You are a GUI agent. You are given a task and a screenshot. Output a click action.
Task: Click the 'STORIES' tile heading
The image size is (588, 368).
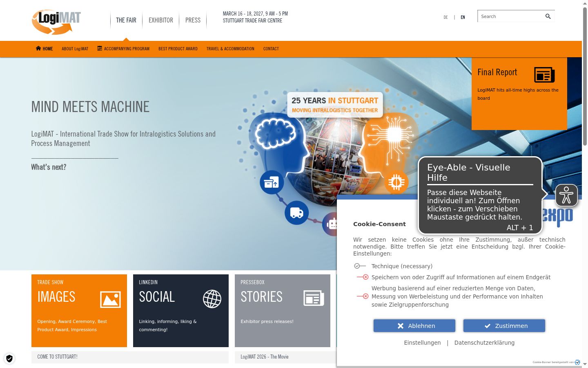click(x=262, y=296)
